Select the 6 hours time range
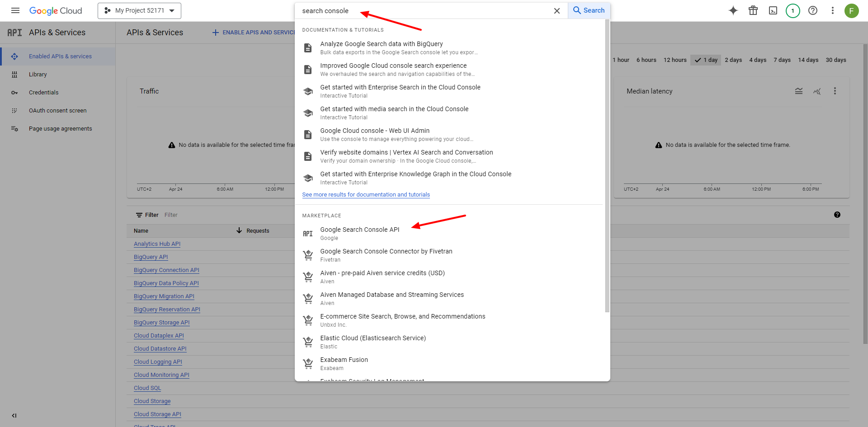Image resolution: width=868 pixels, height=427 pixels. pos(646,60)
